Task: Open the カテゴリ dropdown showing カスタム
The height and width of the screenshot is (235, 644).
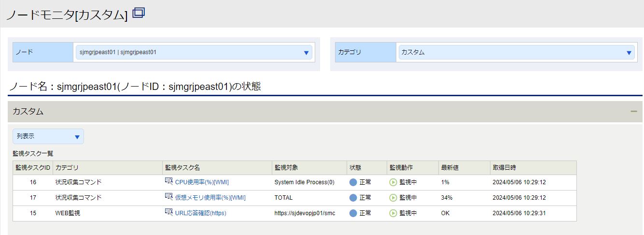Action: click(517, 52)
